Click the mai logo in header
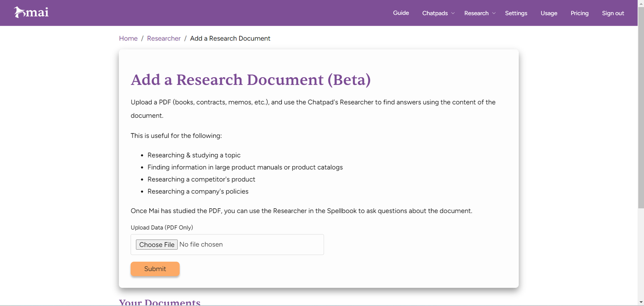This screenshot has width=644, height=306. [x=31, y=12]
